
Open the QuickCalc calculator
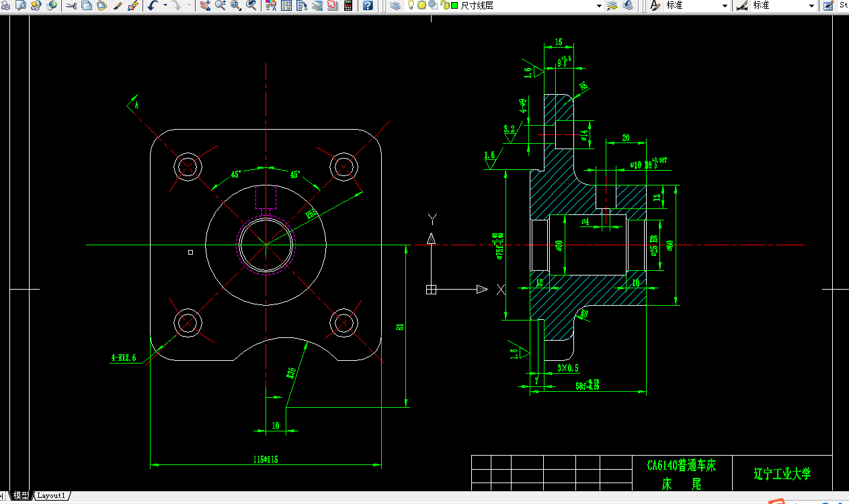[348, 5]
